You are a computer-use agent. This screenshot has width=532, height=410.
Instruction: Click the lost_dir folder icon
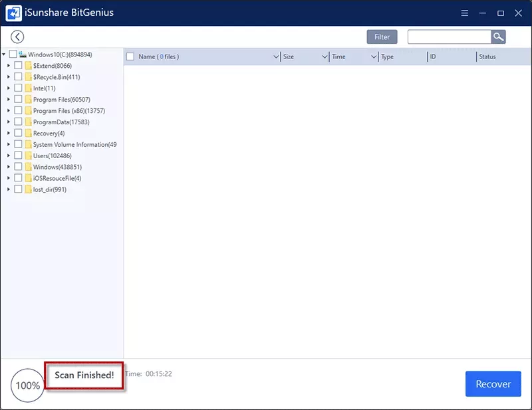click(29, 190)
